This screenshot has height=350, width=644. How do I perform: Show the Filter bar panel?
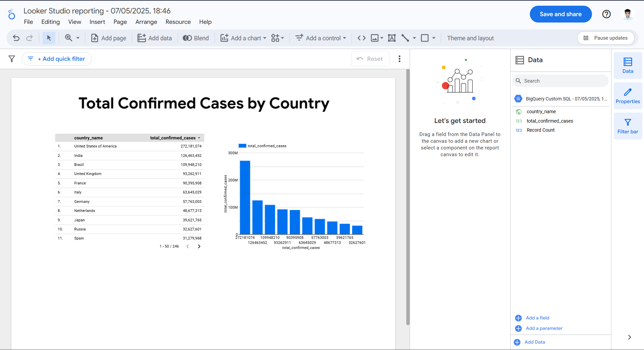point(627,126)
